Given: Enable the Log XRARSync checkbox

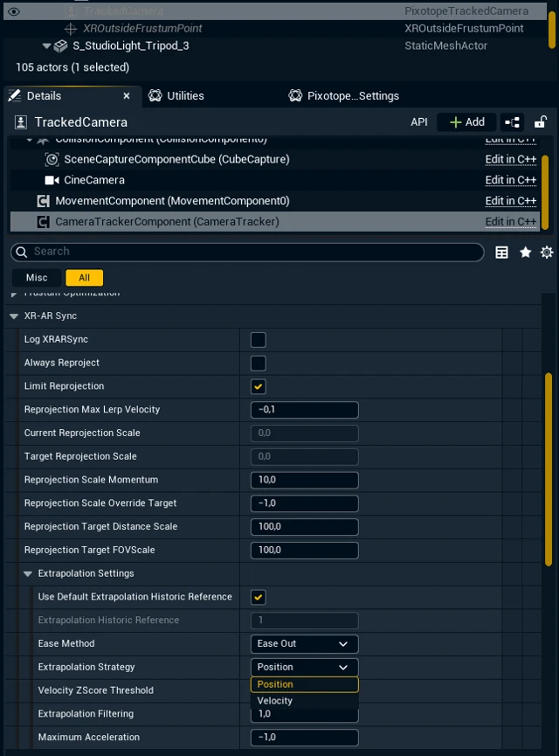Looking at the screenshot, I should pos(258,339).
